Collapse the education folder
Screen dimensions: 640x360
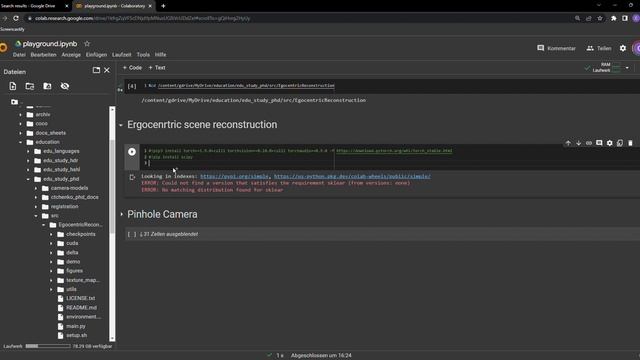20,142
